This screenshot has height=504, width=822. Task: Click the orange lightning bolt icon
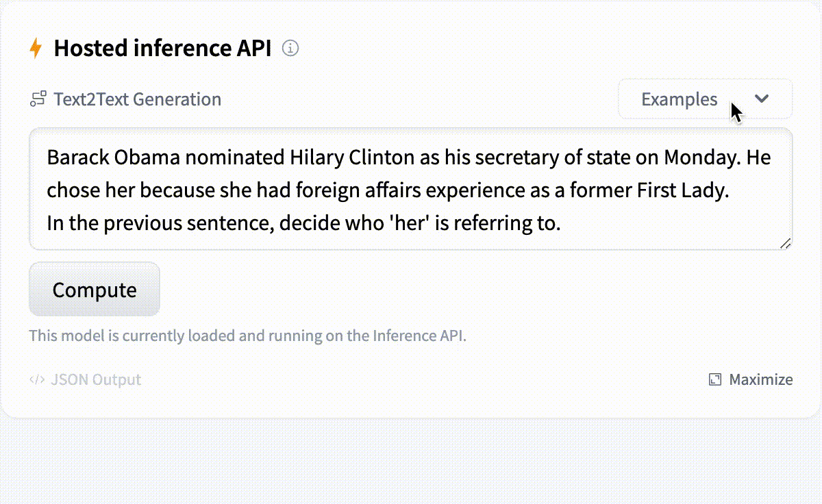coord(36,49)
